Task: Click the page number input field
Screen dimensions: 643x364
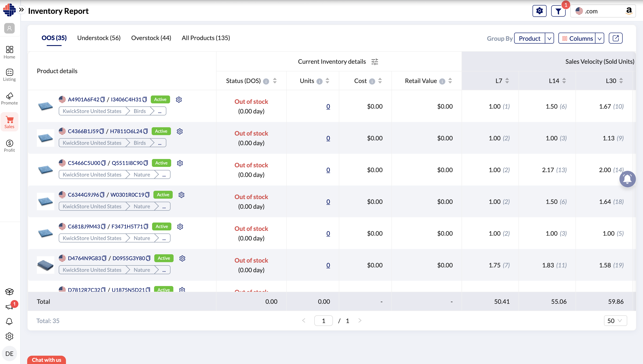Action: (323, 321)
